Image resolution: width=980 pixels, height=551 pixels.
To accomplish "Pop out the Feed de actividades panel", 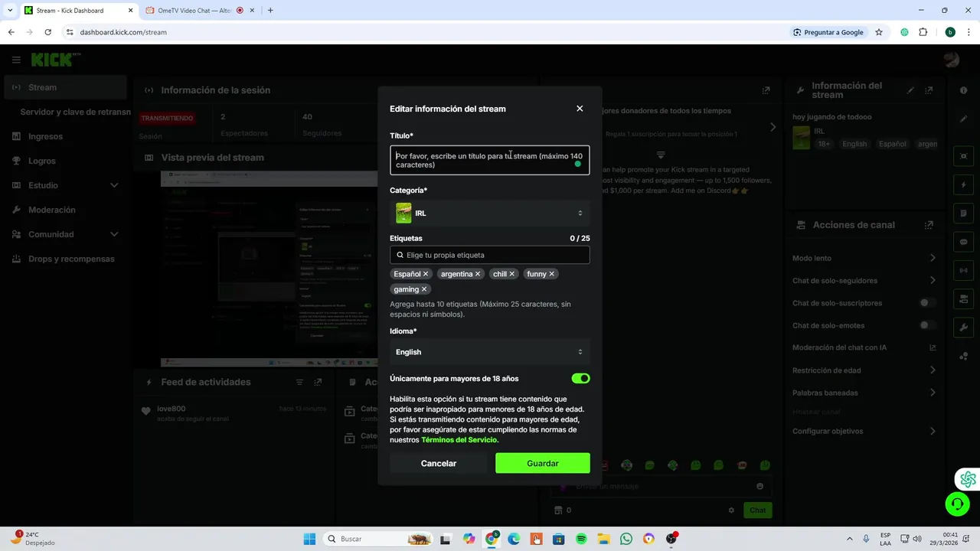I will [x=318, y=382].
